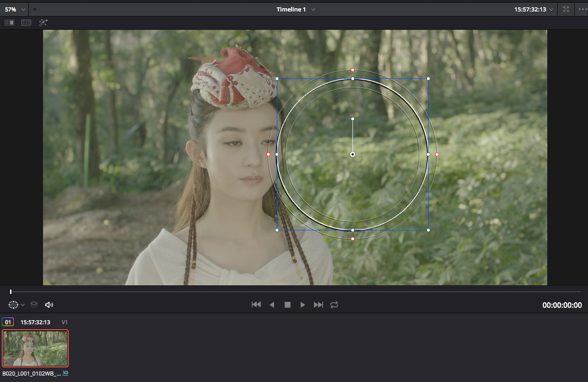The width and height of the screenshot is (588, 382).
Task: Click the circle window center point
Action: [353, 154]
